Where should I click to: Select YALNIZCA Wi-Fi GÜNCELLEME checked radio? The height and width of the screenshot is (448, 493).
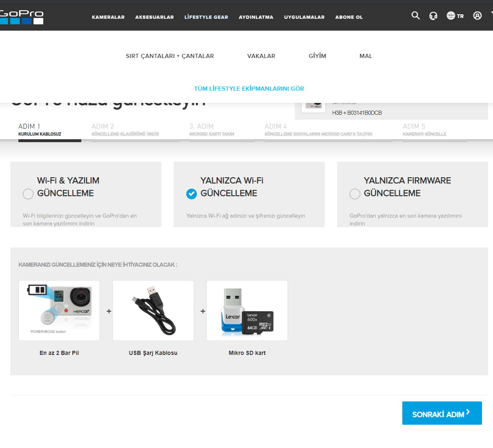point(192,194)
